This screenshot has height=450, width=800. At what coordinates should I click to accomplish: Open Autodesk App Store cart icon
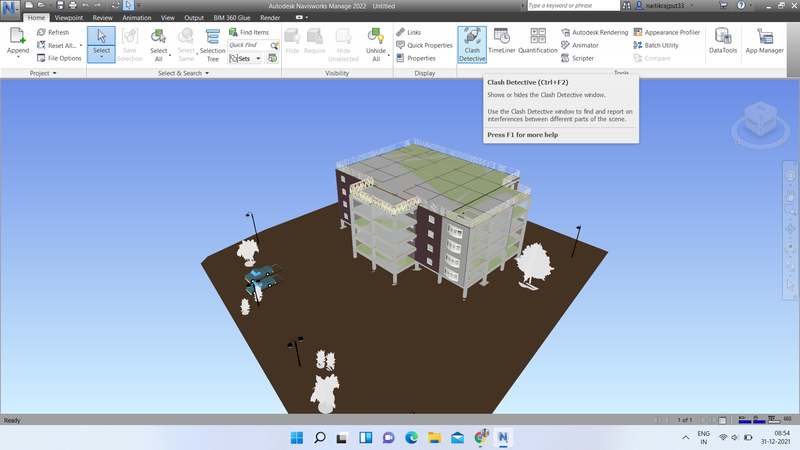tap(723, 6)
